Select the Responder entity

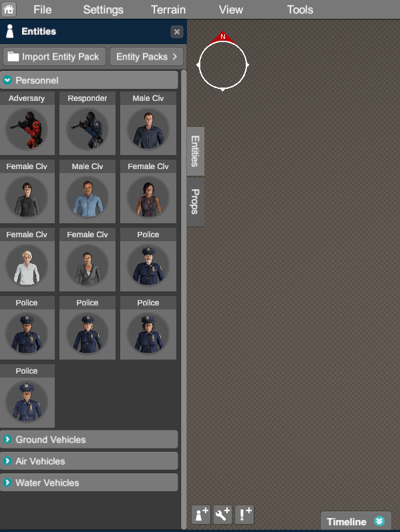(87, 123)
